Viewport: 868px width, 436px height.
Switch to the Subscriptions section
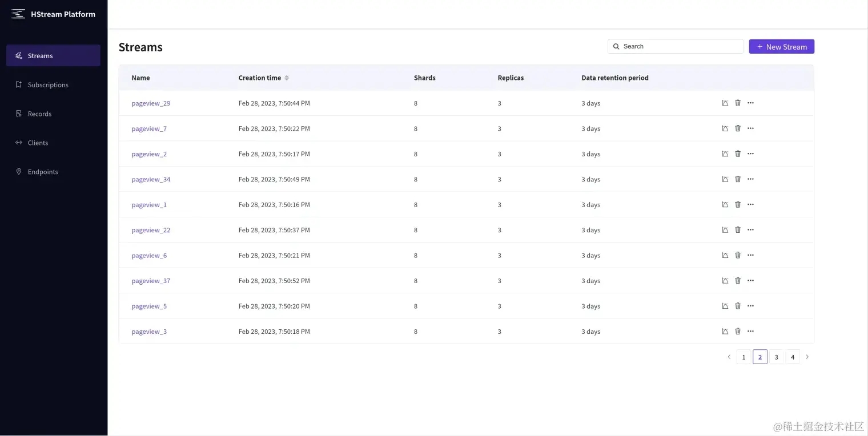click(x=48, y=84)
